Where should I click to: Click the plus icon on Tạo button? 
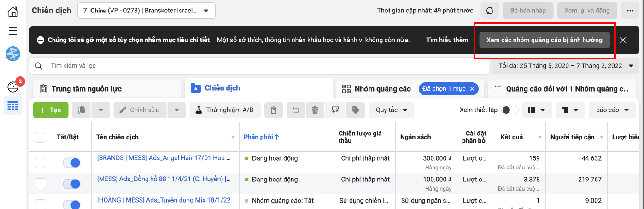[42, 110]
